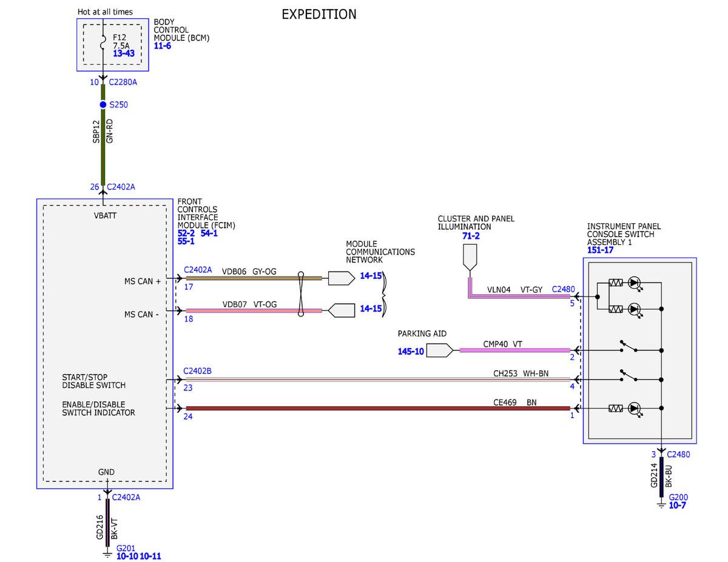Click connector label C2402A at pin 26

(x=121, y=187)
